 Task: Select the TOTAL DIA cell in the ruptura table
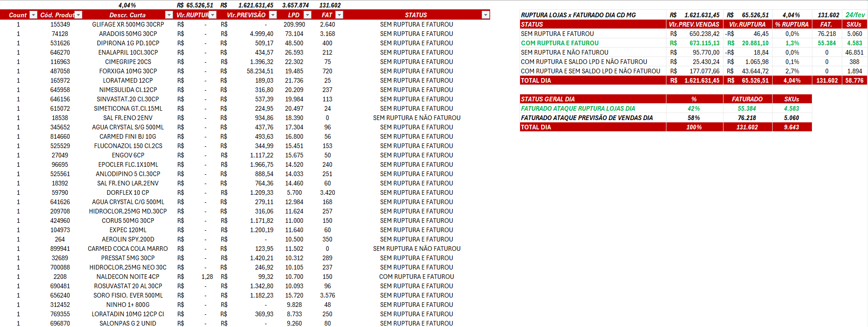click(x=536, y=80)
